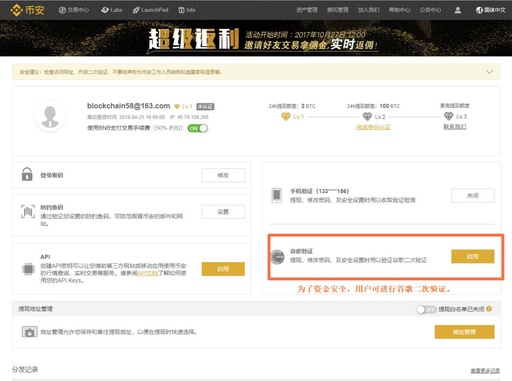This screenshot has height=381, width=512.
Task: Open the 简体中文 language selector
Action: (491, 10)
